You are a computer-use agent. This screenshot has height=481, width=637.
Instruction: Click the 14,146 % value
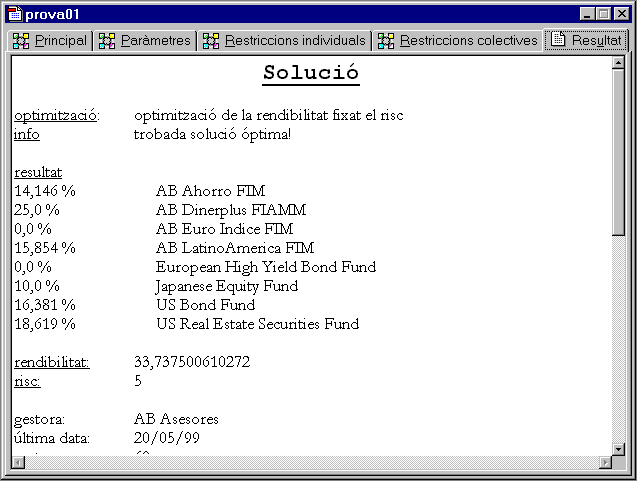tap(45, 191)
